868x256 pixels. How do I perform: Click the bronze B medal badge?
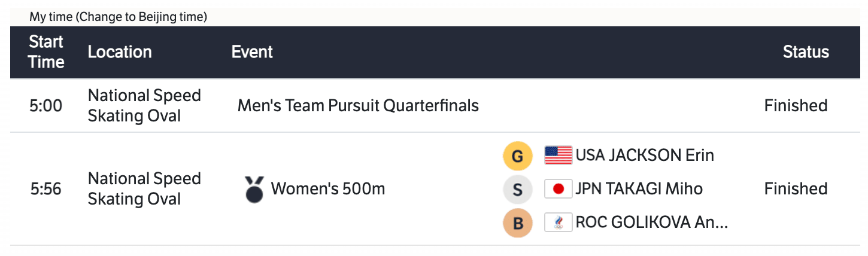(518, 224)
